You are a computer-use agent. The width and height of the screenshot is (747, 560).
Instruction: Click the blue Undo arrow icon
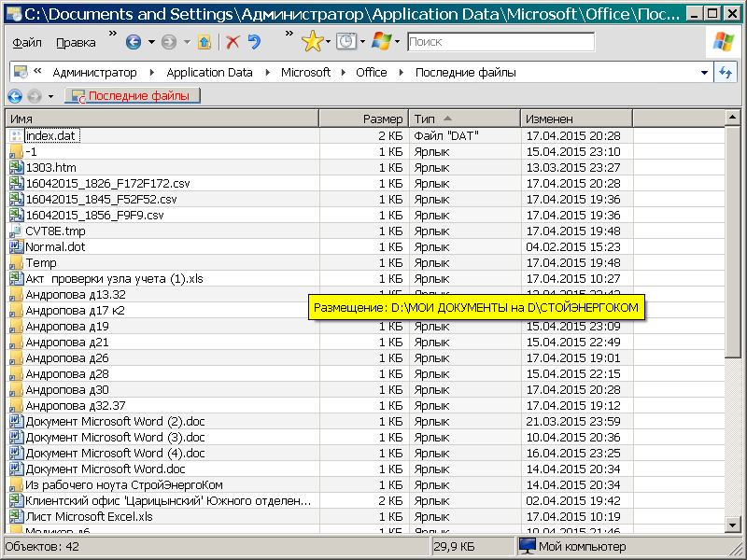[x=254, y=42]
